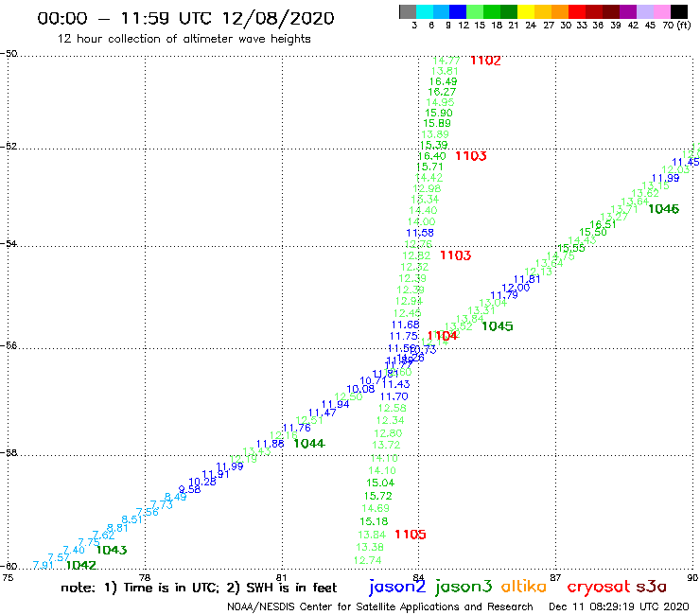Select the purple legend swatch
This screenshot has width=700, height=615.
click(x=628, y=11)
